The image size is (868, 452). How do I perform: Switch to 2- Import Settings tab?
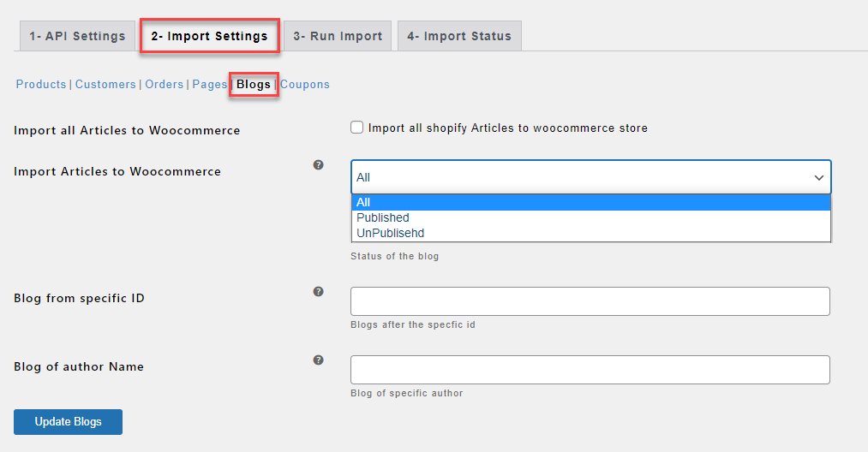coord(209,36)
